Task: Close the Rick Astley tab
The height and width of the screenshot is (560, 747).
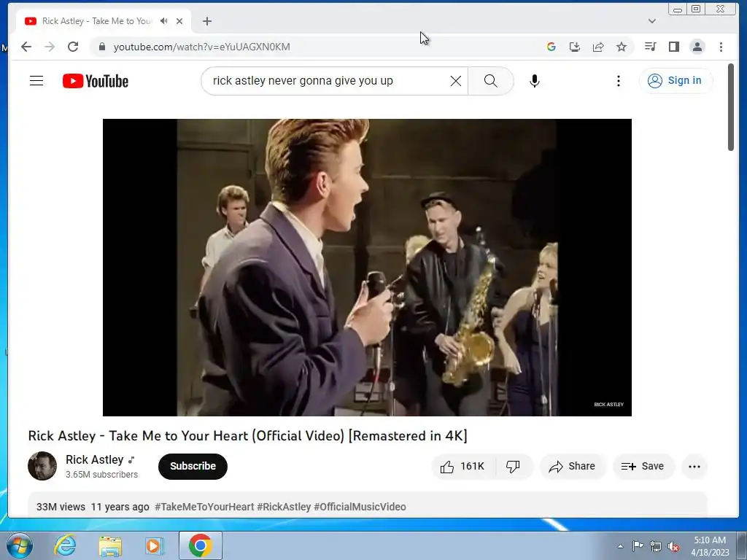Action: pos(179,21)
